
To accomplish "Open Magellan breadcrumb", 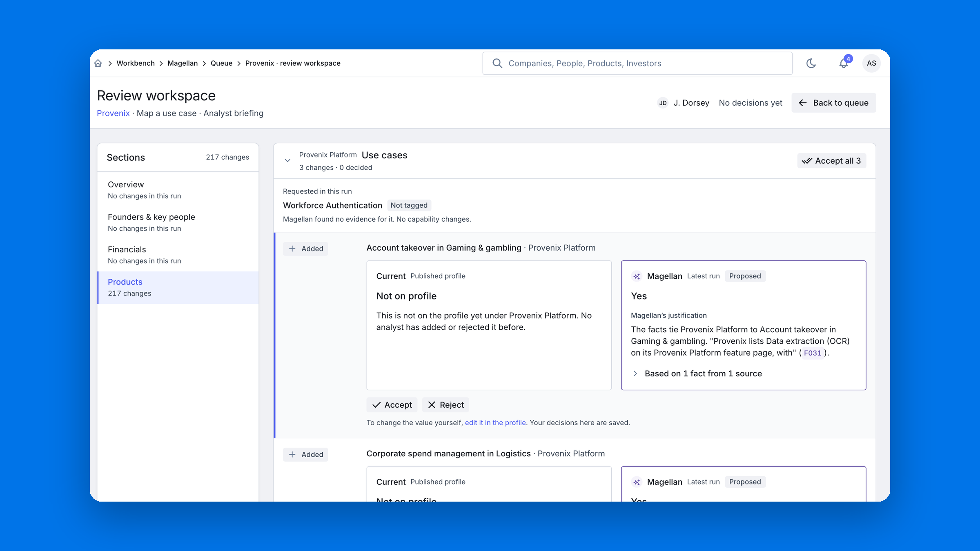I will pos(183,63).
